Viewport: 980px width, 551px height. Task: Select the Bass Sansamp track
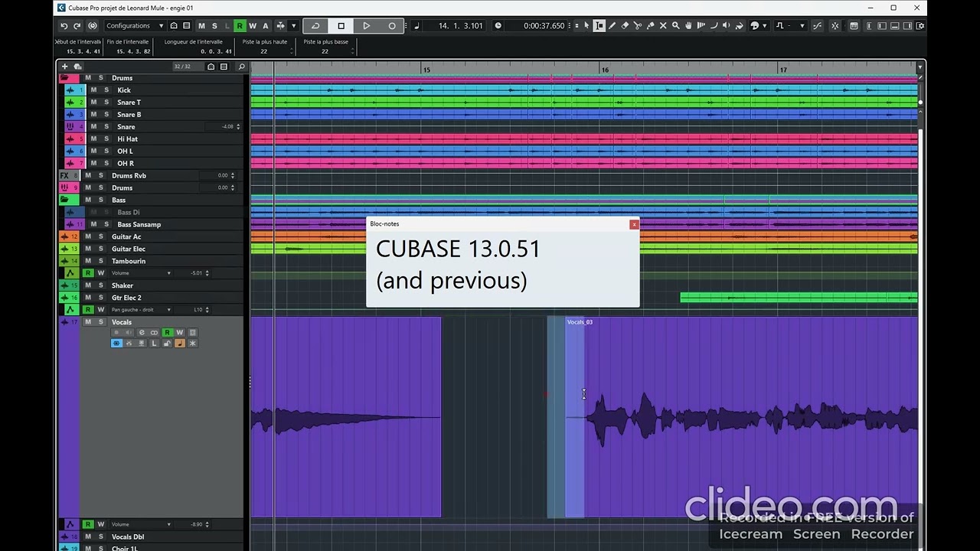(x=139, y=224)
